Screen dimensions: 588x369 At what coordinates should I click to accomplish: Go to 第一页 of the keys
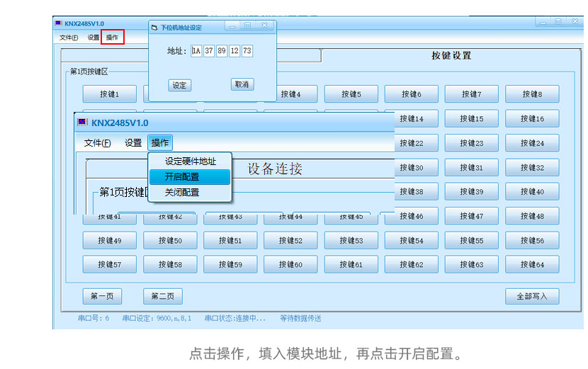[102, 296]
